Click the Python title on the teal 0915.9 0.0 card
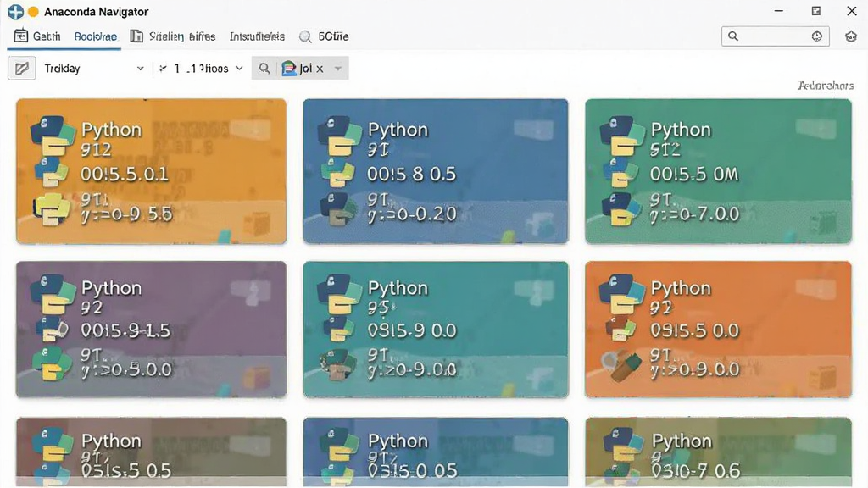Image resolution: width=868 pixels, height=488 pixels. pos(398,288)
